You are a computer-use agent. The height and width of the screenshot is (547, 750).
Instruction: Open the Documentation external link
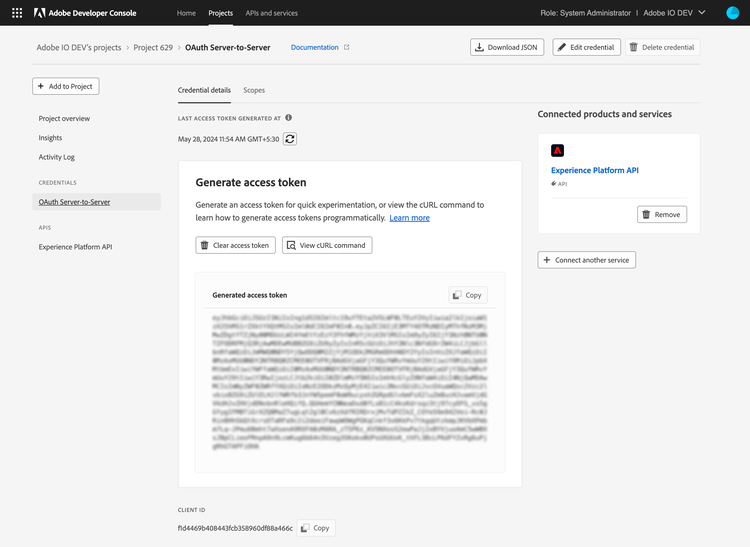tap(320, 47)
